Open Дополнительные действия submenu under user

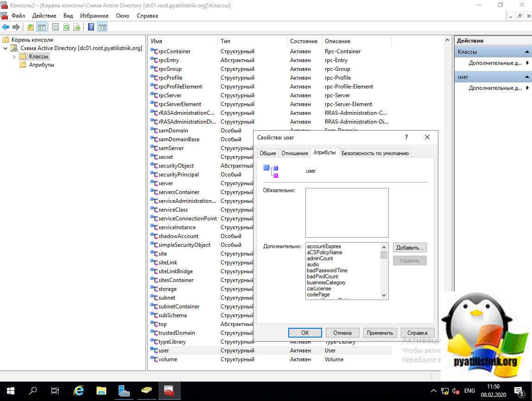pyautogui.click(x=527, y=88)
